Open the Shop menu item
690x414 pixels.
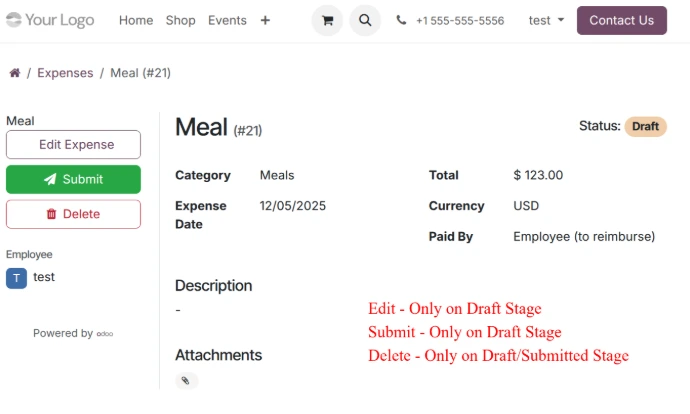pyautogui.click(x=181, y=20)
